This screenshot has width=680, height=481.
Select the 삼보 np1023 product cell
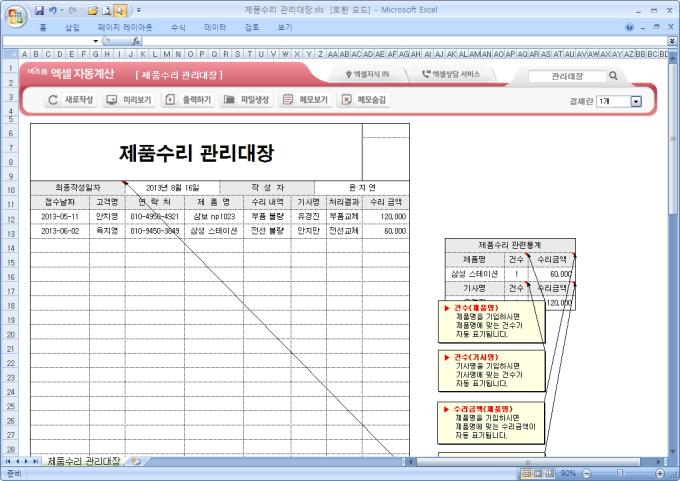click(x=214, y=216)
